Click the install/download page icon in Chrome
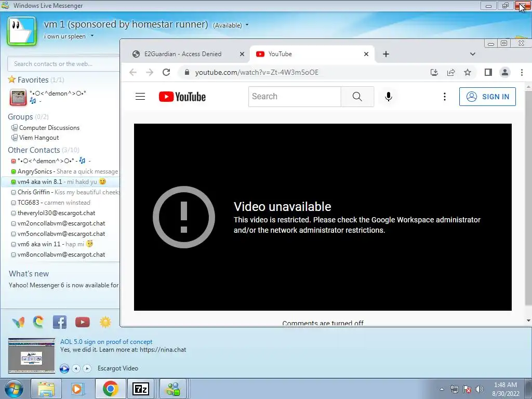532x399 pixels. (x=434, y=72)
